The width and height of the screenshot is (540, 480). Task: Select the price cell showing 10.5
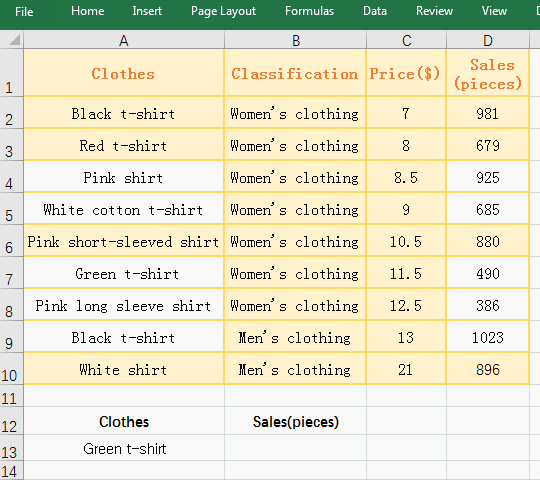(406, 241)
